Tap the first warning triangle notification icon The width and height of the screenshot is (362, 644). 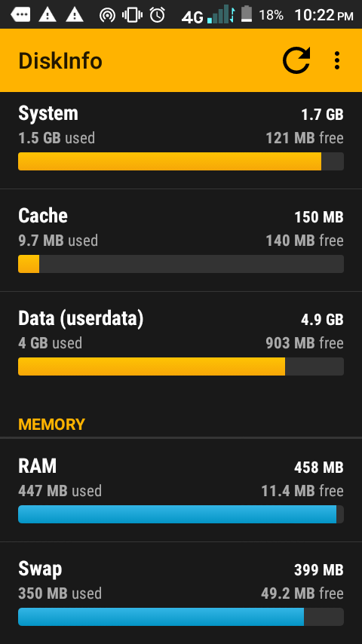[x=48, y=15]
